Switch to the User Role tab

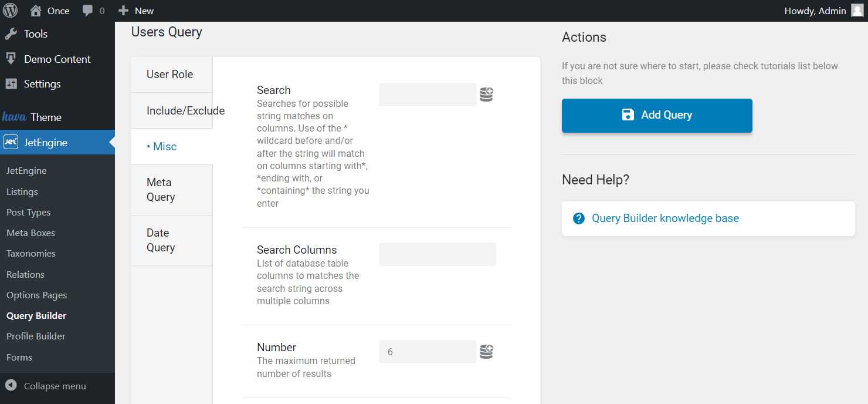(172, 75)
